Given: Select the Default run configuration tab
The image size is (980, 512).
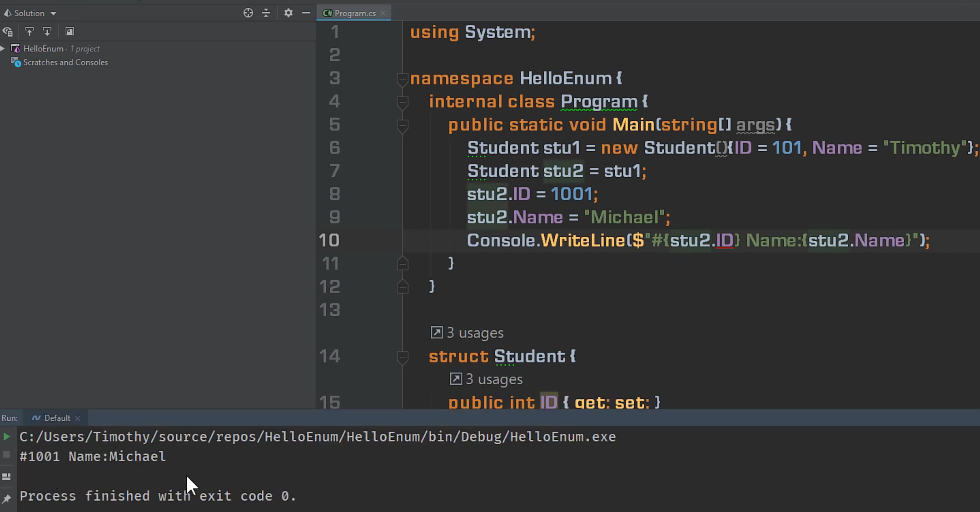Looking at the screenshot, I should [55, 418].
